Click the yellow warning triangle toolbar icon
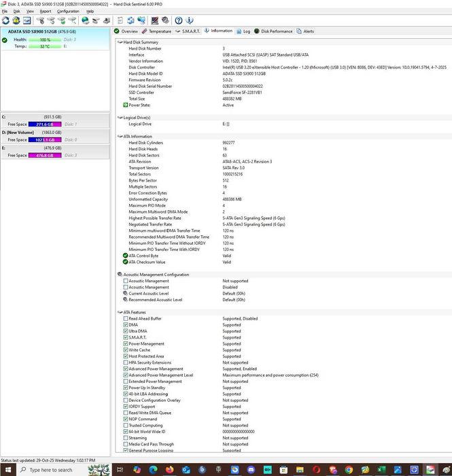 pos(16,20)
